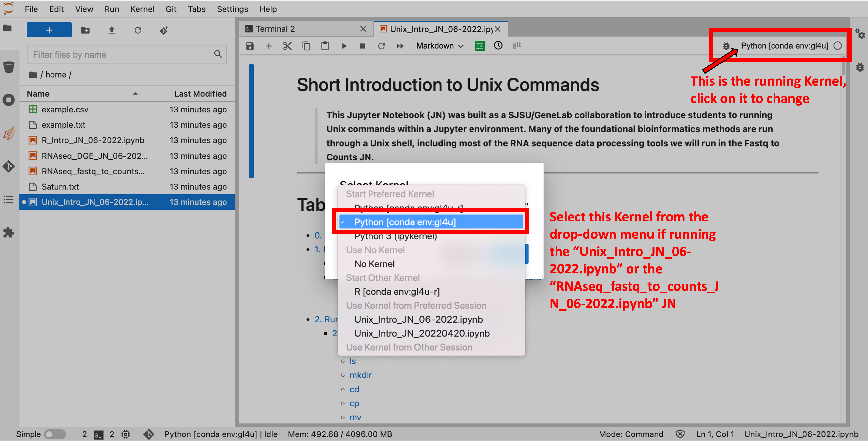Refresh the file list
The height and width of the screenshot is (441, 868).
pos(138,30)
